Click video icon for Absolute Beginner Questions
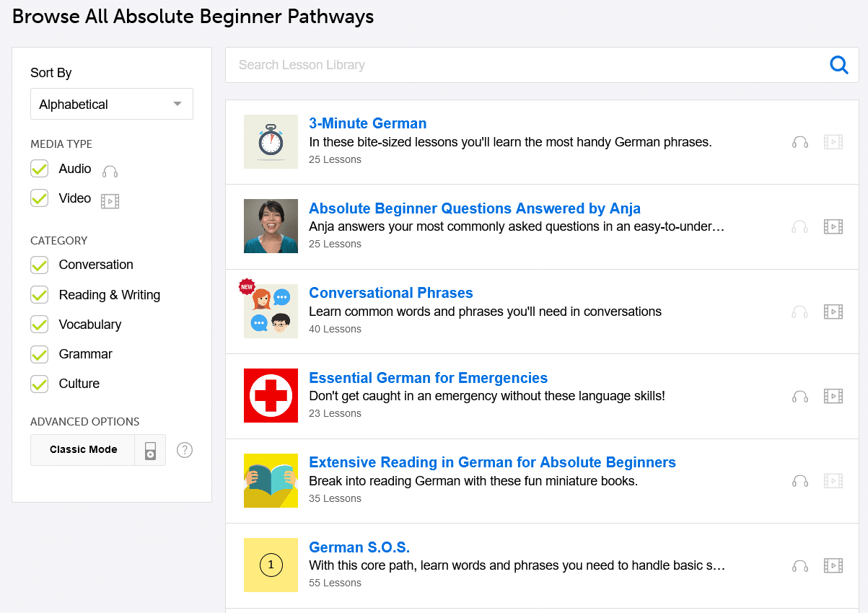 (x=833, y=227)
